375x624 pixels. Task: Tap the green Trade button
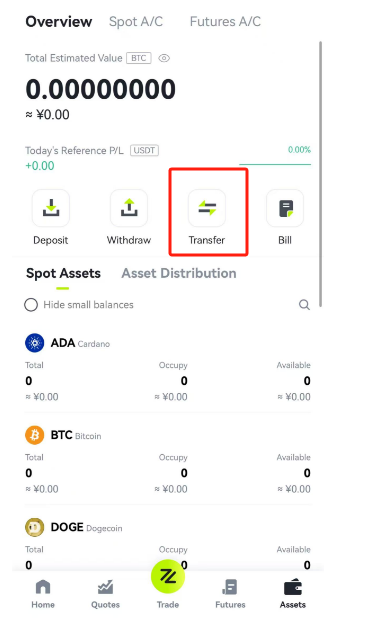[168, 576]
